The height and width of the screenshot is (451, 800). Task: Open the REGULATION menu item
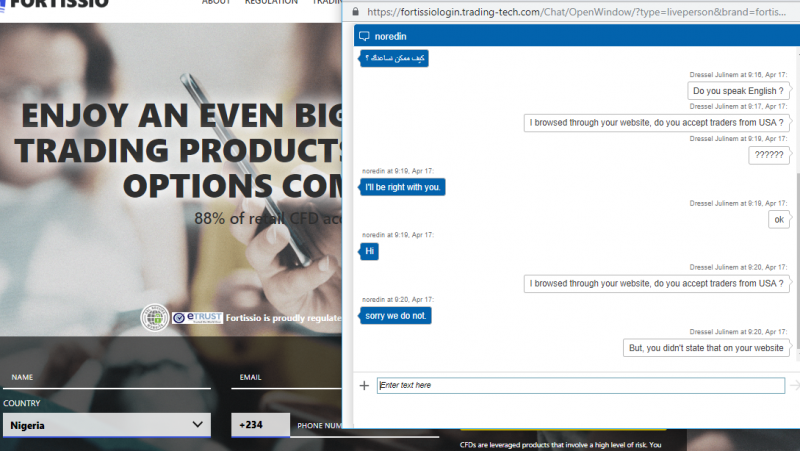(271, 3)
